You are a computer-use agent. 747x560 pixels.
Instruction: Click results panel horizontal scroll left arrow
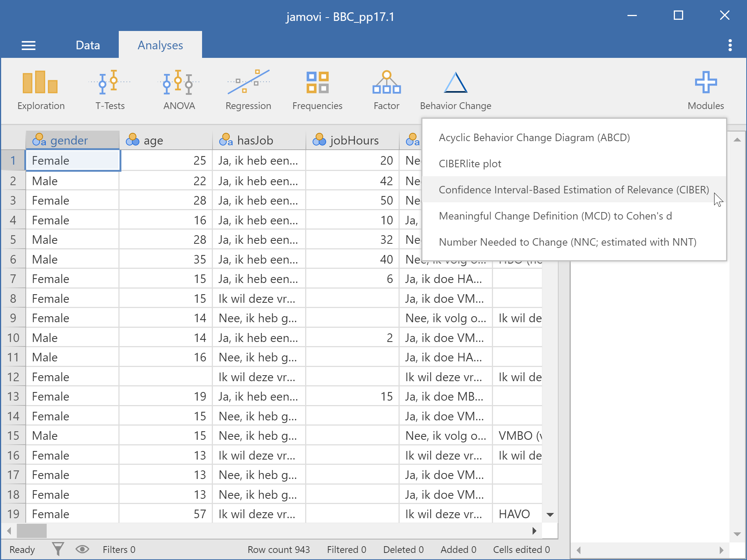tap(579, 550)
